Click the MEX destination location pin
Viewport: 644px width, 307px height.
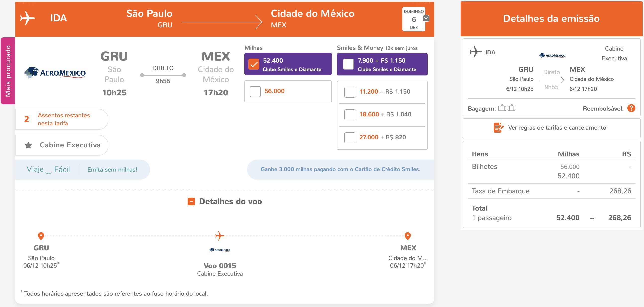coord(408,236)
